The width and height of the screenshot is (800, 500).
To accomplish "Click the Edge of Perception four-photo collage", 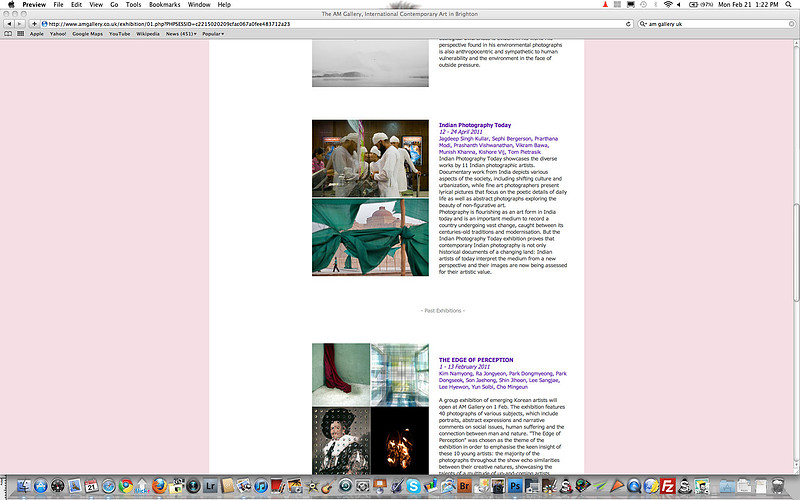I will tap(370, 409).
